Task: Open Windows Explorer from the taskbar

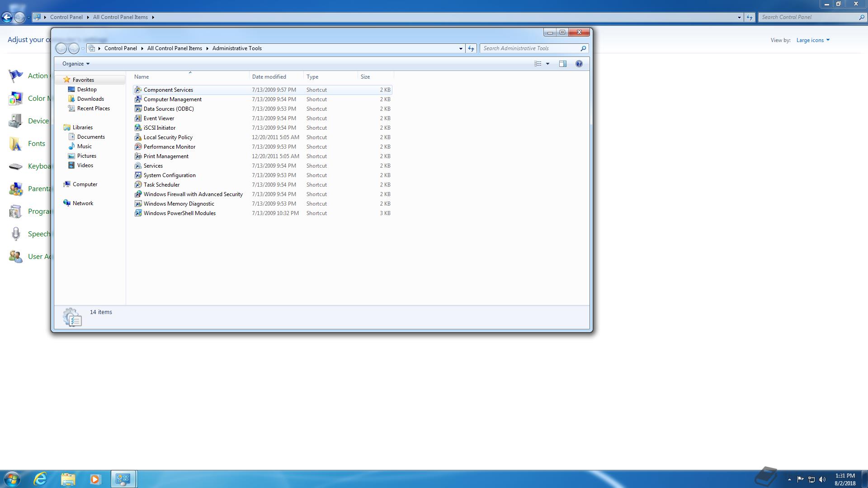Action: coord(68,479)
